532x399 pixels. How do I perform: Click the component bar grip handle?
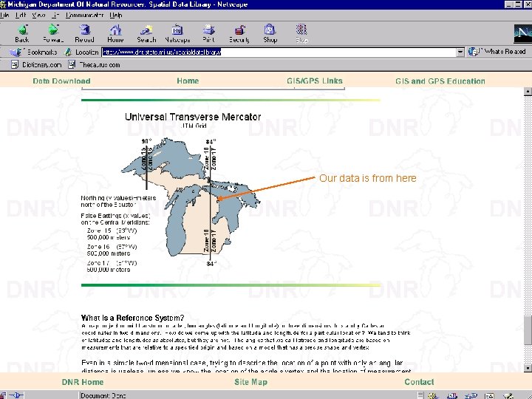(420, 395)
